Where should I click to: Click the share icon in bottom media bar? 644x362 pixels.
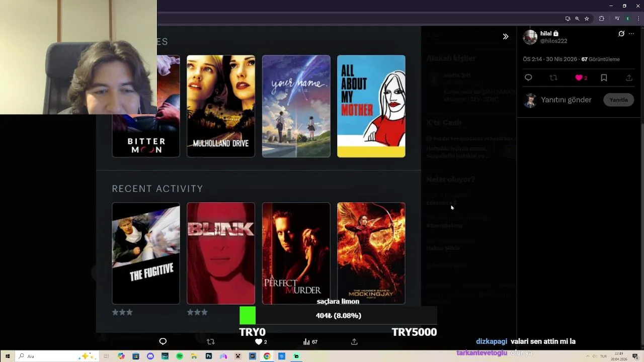[354, 341]
